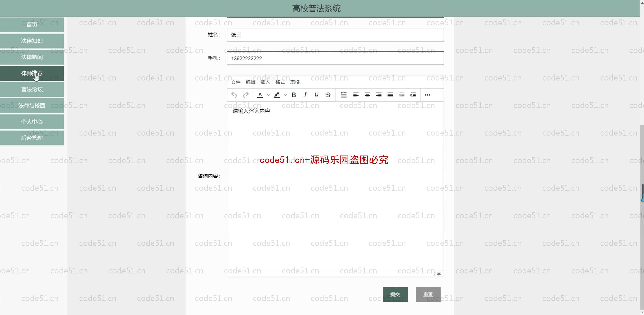
Task: Increase the indent
Action: (x=413, y=95)
